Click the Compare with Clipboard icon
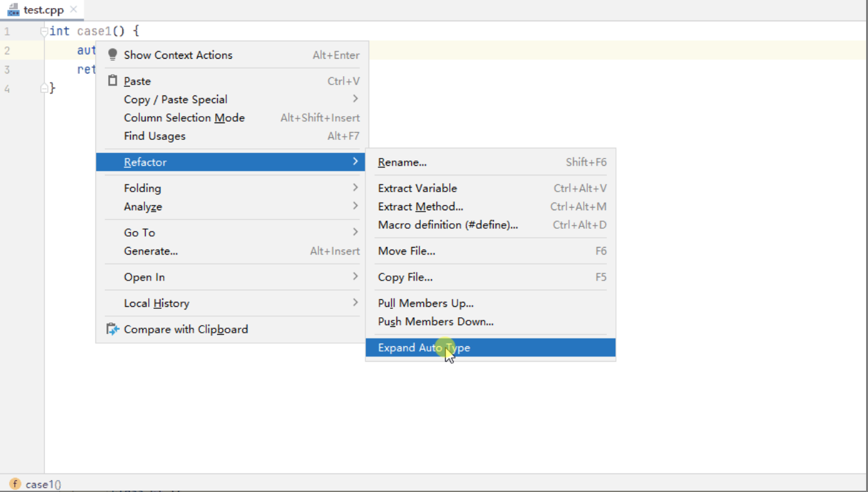Viewport: 868px width, 492px height. coord(113,330)
